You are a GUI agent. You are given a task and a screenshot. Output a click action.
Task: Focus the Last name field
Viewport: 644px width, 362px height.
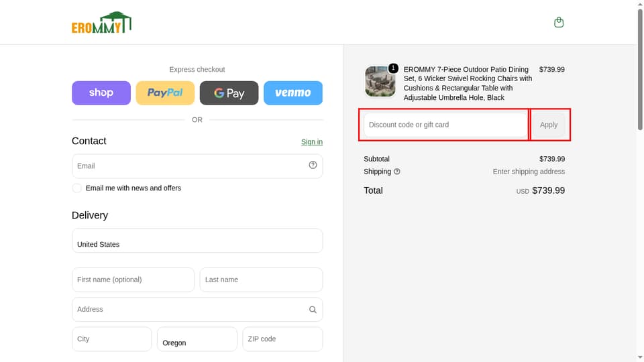click(261, 280)
